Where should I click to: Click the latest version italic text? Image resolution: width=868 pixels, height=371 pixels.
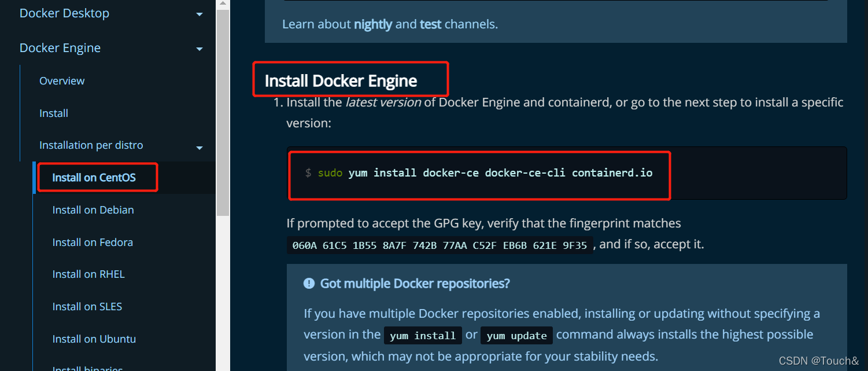pos(383,102)
